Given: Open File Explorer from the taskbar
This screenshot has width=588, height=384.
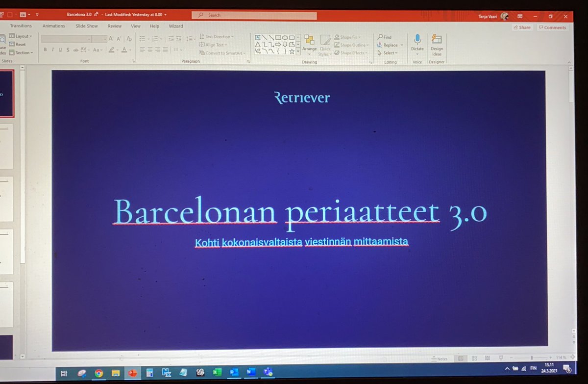Looking at the screenshot, I should [116, 373].
